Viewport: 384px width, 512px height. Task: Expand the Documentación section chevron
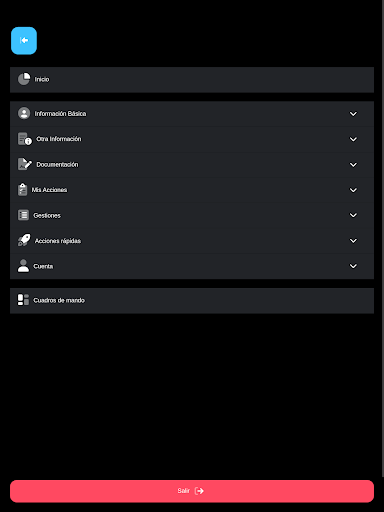[353, 165]
